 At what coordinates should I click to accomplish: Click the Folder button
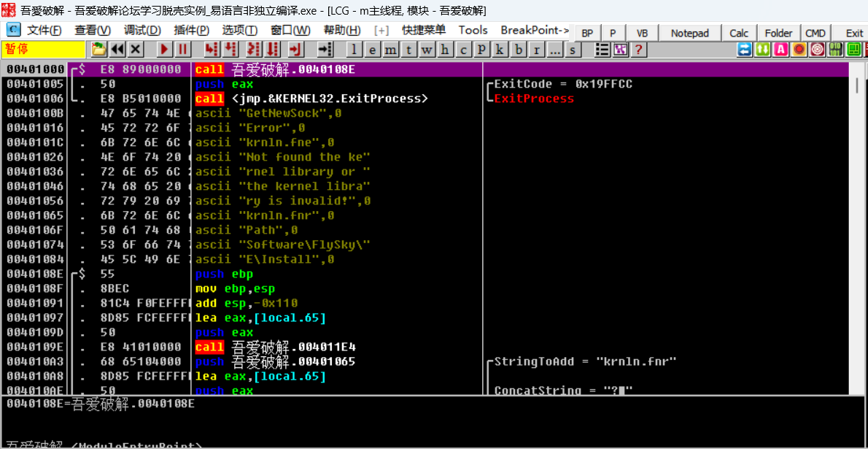click(x=779, y=34)
